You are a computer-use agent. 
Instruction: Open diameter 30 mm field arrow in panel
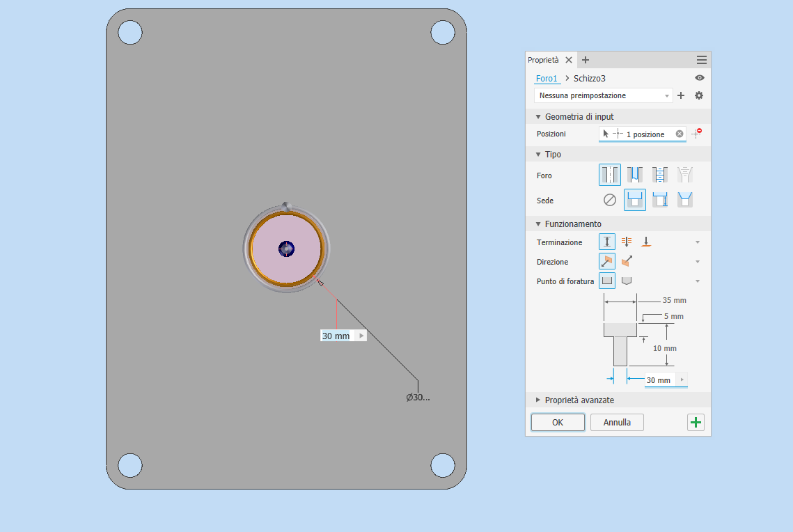pyautogui.click(x=682, y=380)
